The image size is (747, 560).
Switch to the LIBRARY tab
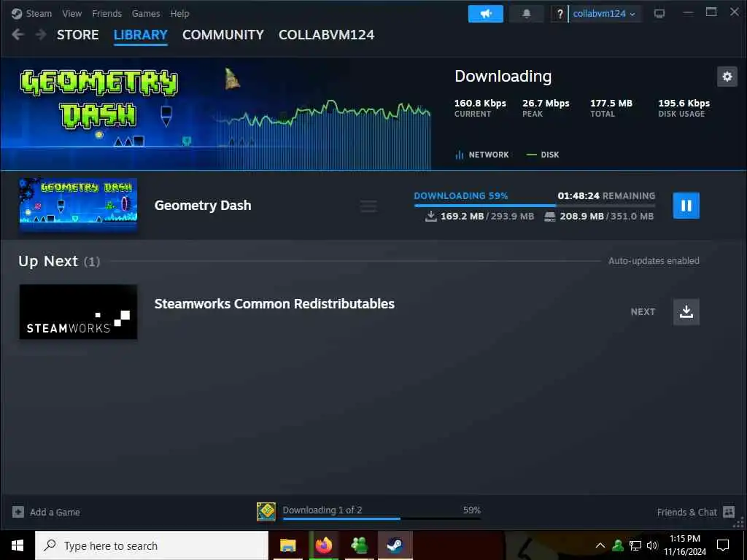[141, 35]
